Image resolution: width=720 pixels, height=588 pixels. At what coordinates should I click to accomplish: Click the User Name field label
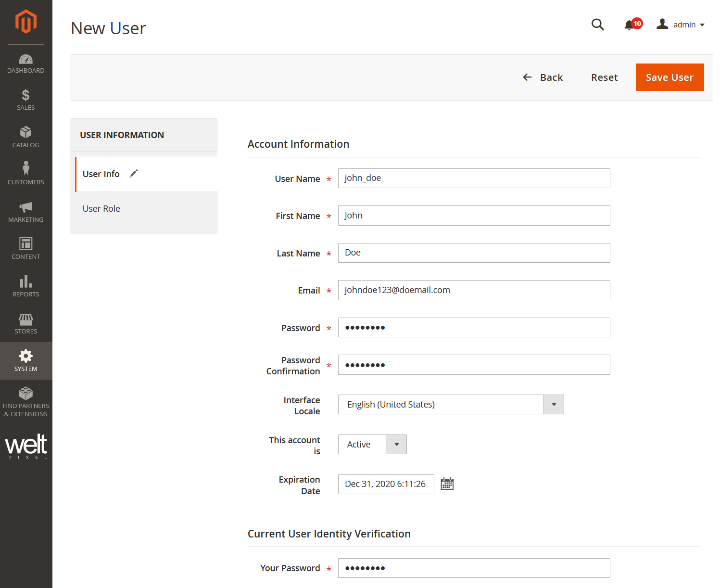click(297, 179)
